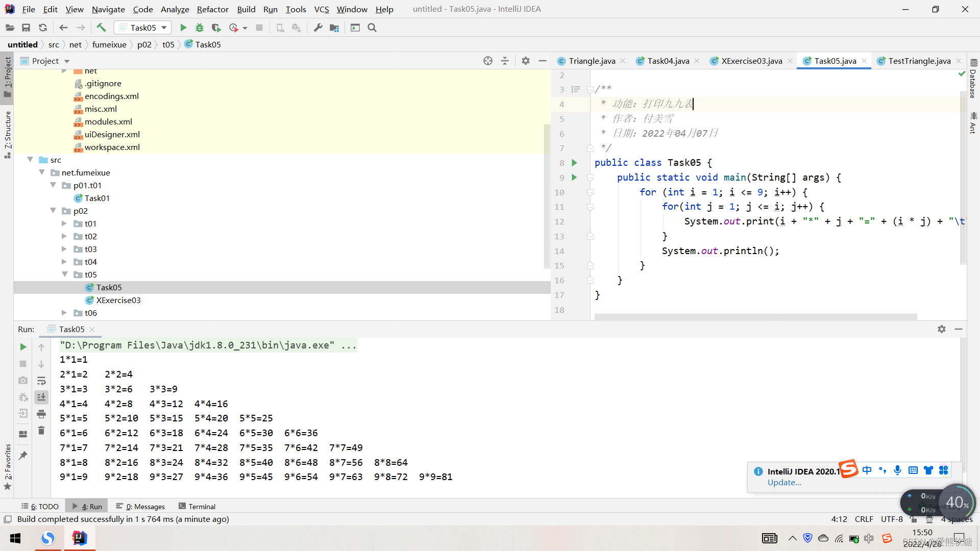Screen dimensions: 980x551
Task: Open the VCS menu
Action: point(322,9)
